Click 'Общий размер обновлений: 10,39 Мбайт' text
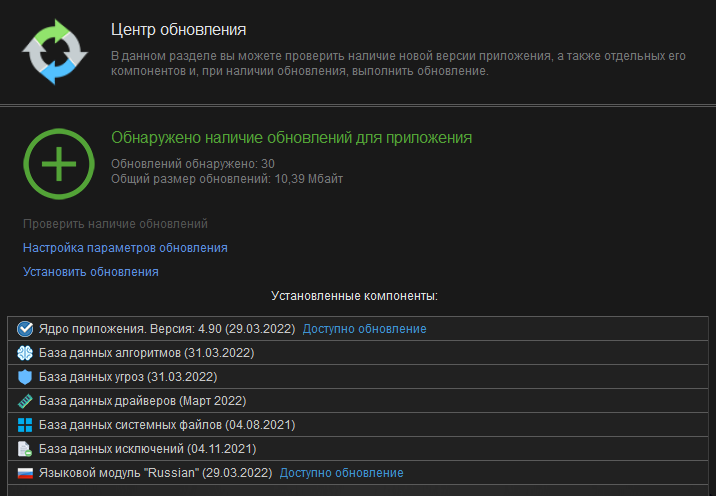 227,179
